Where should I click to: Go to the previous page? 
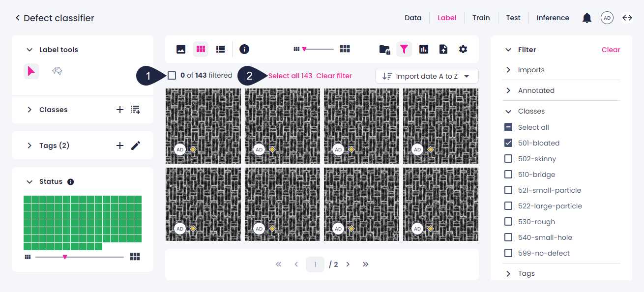(x=296, y=264)
